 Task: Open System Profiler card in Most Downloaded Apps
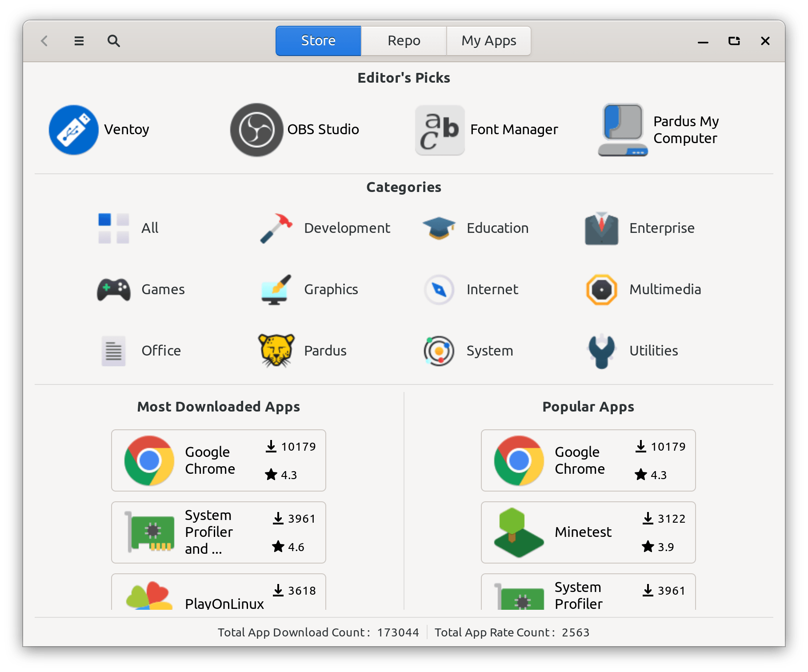click(x=219, y=532)
